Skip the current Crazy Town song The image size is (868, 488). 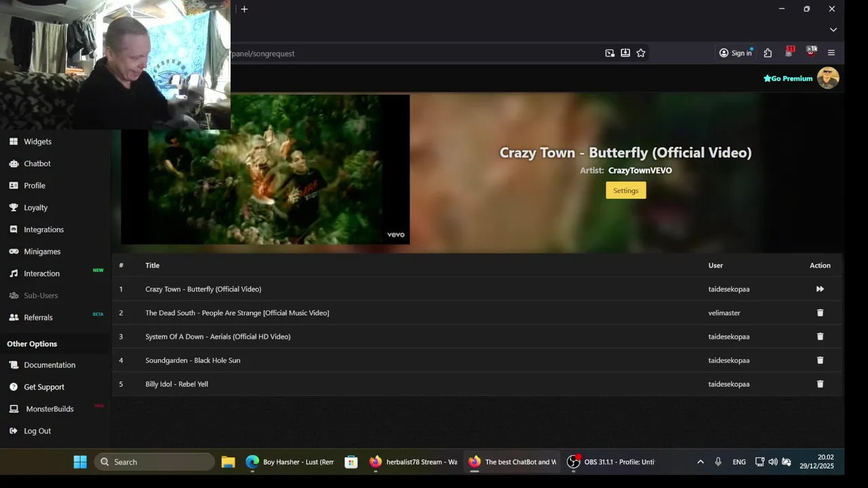click(x=820, y=289)
